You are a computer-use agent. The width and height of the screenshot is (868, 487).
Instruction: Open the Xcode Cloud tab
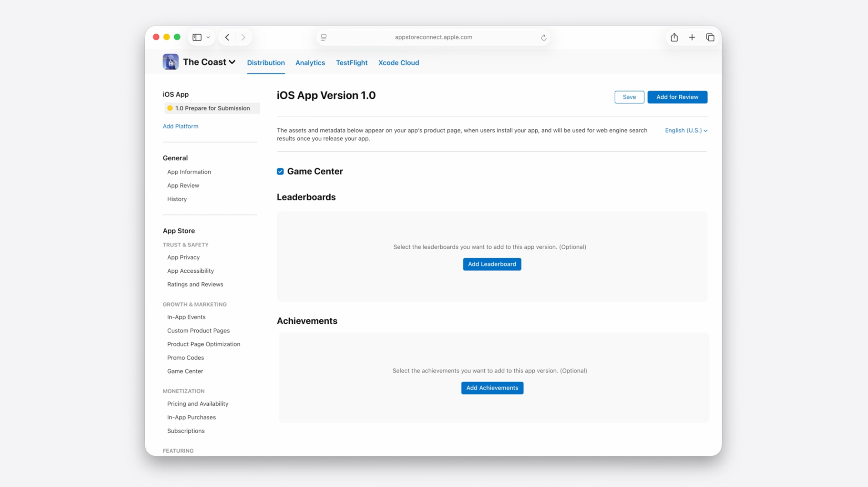click(x=398, y=63)
